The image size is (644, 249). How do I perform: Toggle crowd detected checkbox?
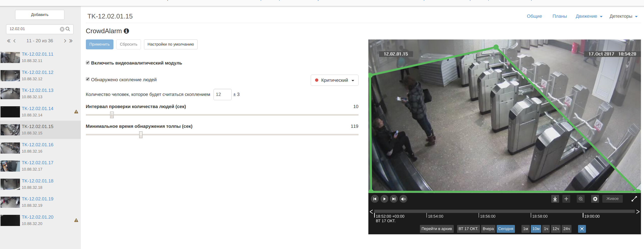tap(88, 79)
